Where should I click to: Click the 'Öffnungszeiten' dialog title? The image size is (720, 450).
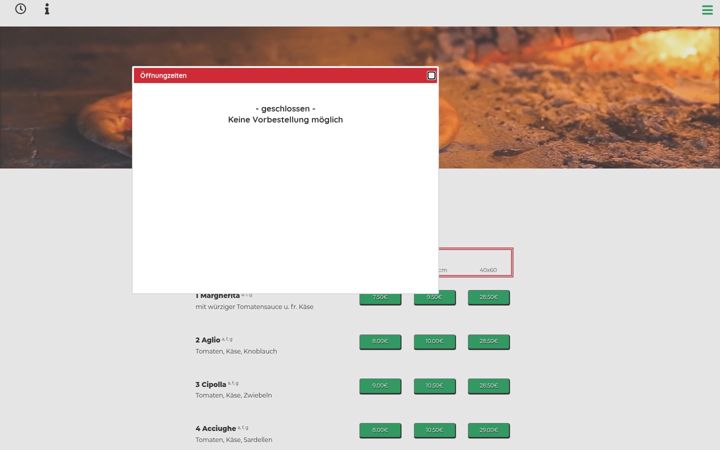tap(163, 76)
